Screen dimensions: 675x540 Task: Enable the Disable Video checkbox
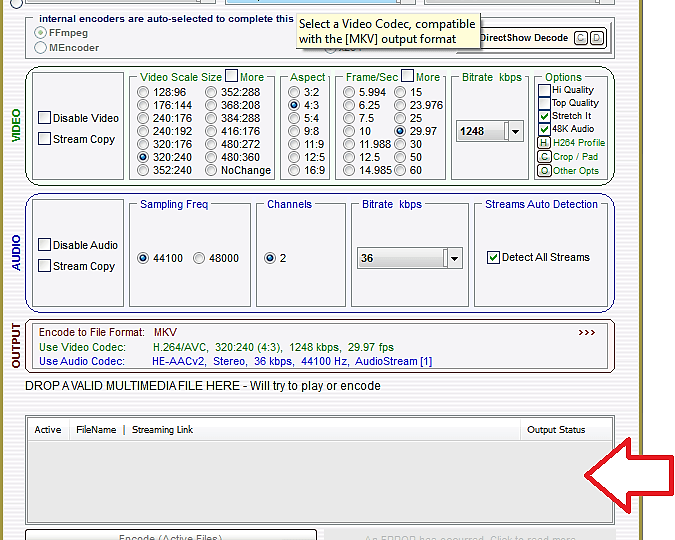pos(45,118)
